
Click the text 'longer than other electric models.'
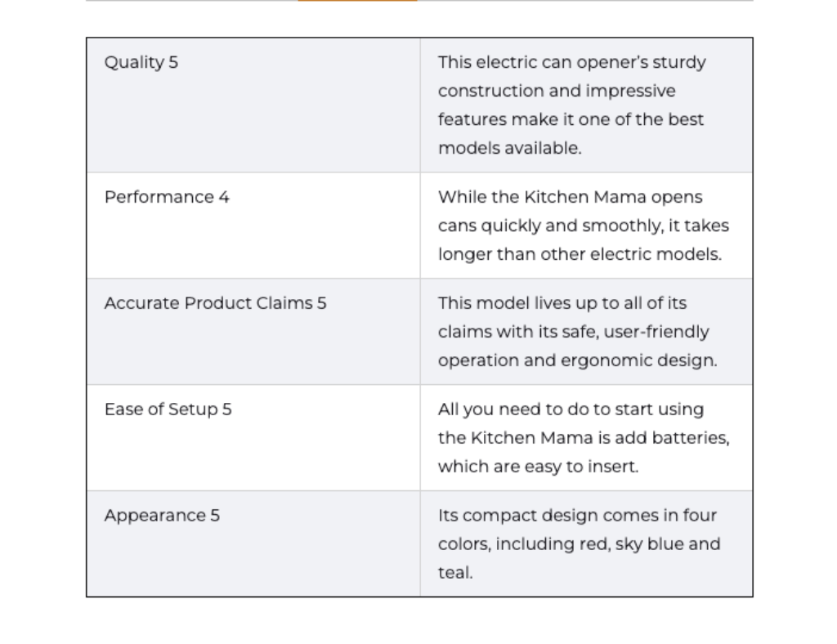[x=580, y=254]
